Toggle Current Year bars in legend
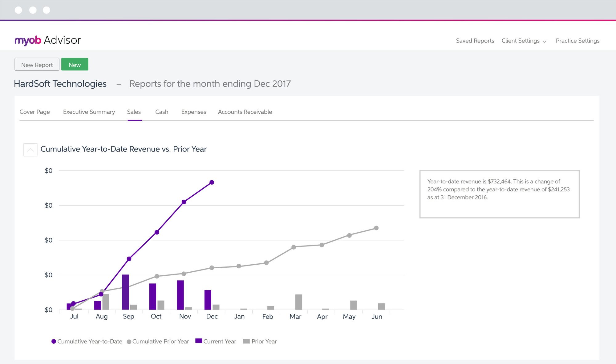Viewport: 616px width, 364px height. click(216, 342)
